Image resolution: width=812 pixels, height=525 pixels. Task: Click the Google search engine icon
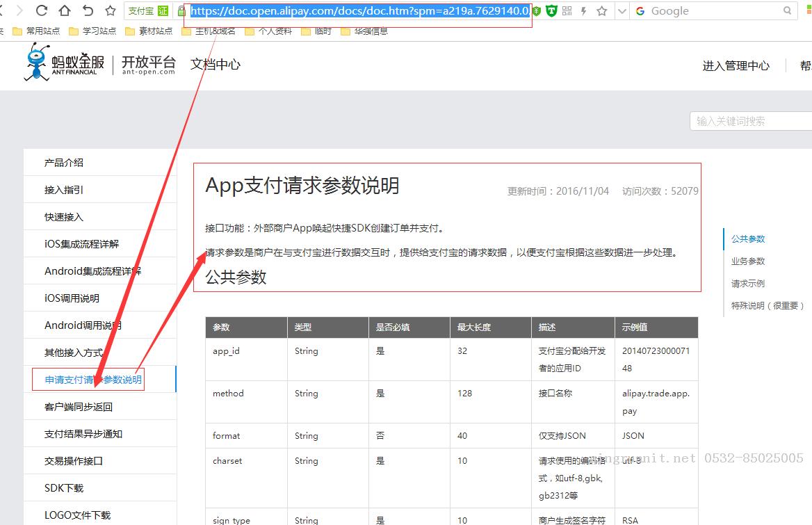point(640,11)
